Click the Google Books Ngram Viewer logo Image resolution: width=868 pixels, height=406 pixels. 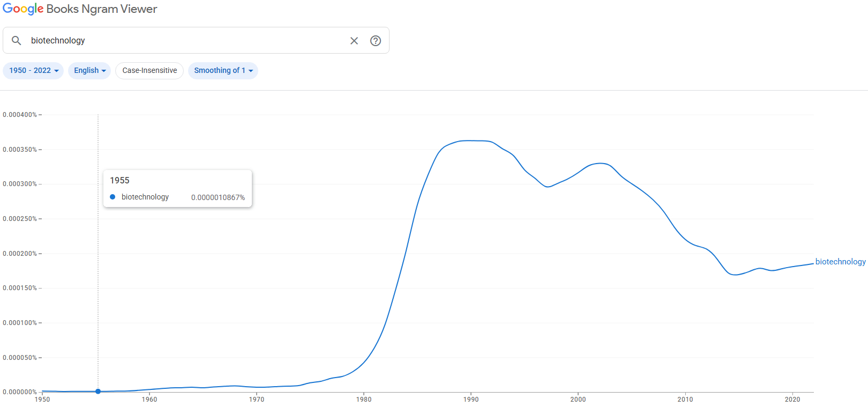80,9
